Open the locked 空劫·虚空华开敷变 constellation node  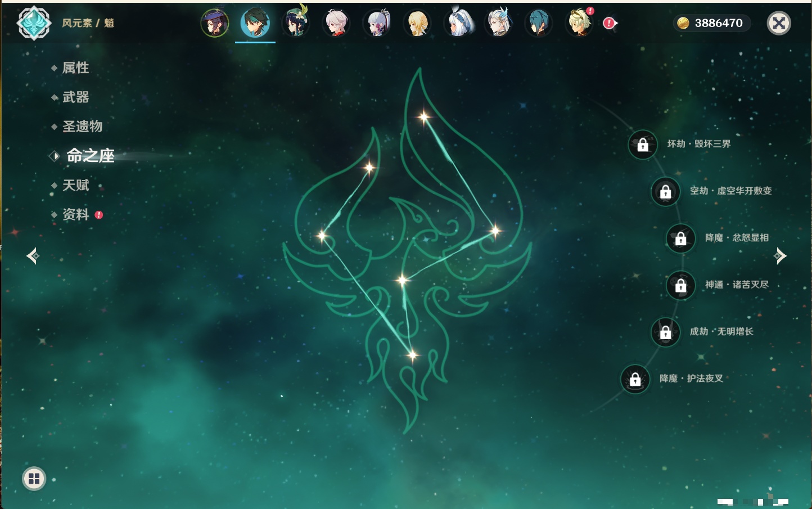666,191
